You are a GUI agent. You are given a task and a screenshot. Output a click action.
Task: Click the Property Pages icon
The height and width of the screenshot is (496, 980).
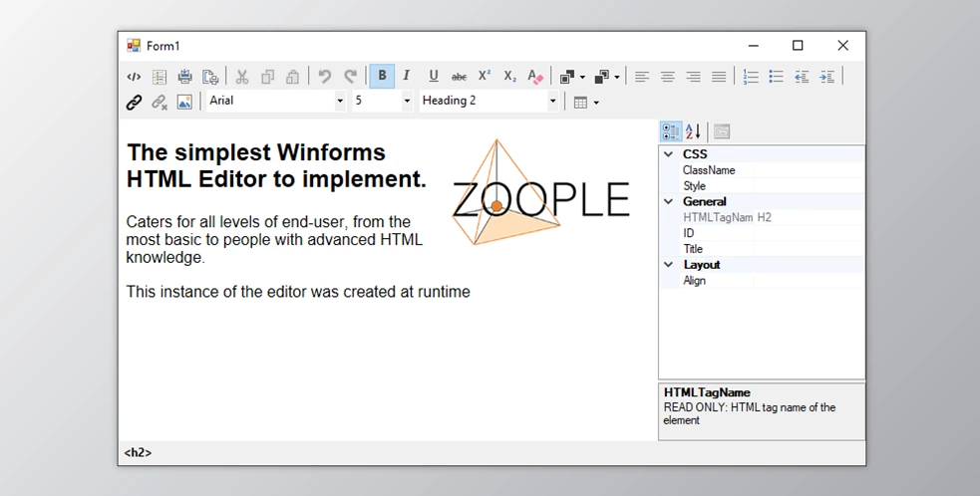[722, 131]
